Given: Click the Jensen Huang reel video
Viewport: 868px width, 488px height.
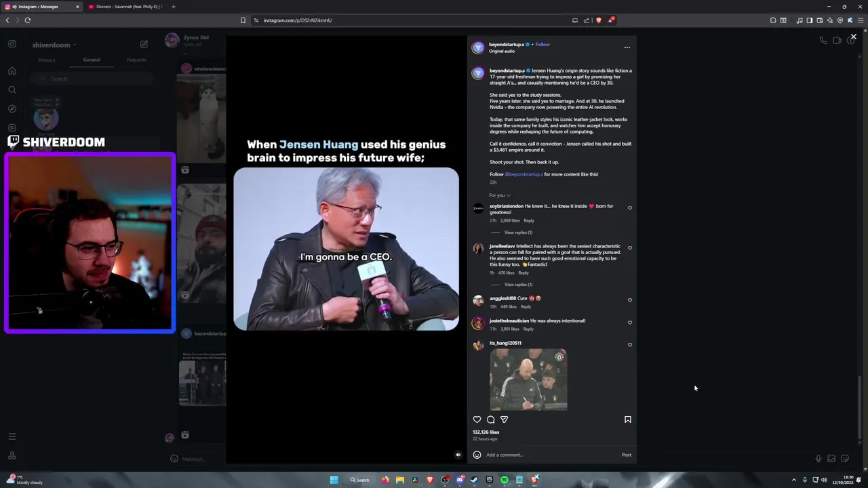Looking at the screenshot, I should pos(346,249).
